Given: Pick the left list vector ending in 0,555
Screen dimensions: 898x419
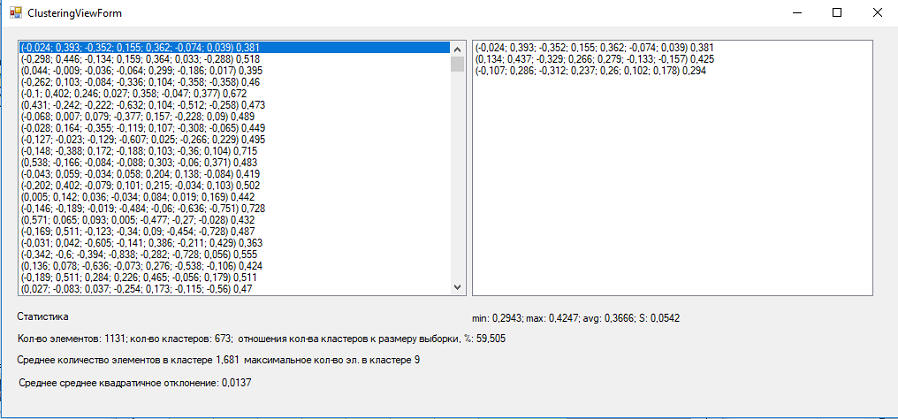Looking at the screenshot, I should tap(140, 254).
